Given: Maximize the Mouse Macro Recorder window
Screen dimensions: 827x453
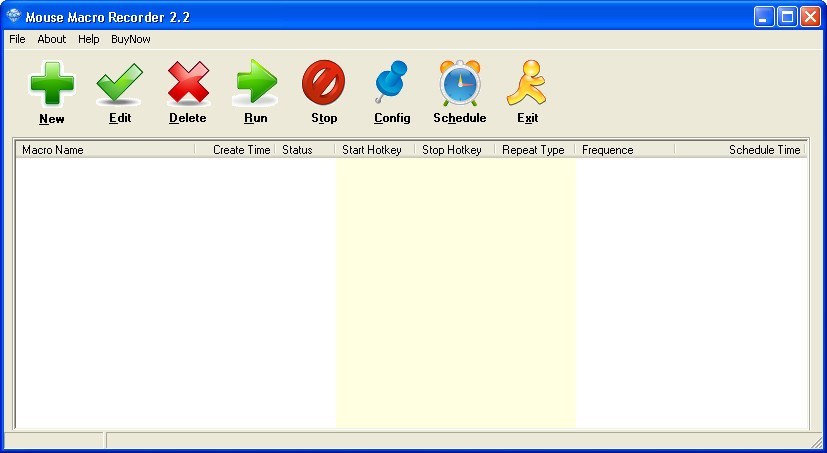Looking at the screenshot, I should (x=787, y=17).
